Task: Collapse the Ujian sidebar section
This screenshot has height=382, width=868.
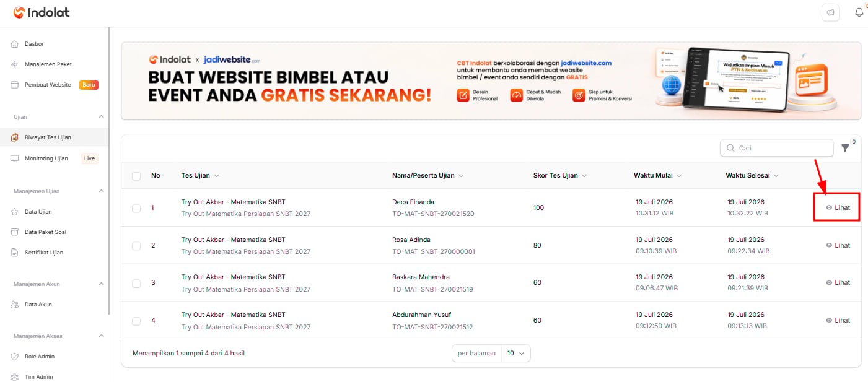Action: click(102, 116)
